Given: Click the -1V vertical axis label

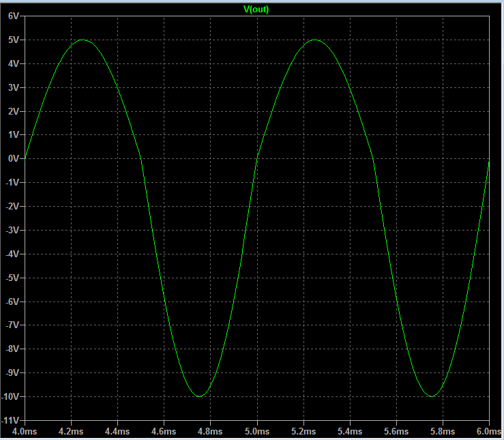Looking at the screenshot, I should 13,182.
